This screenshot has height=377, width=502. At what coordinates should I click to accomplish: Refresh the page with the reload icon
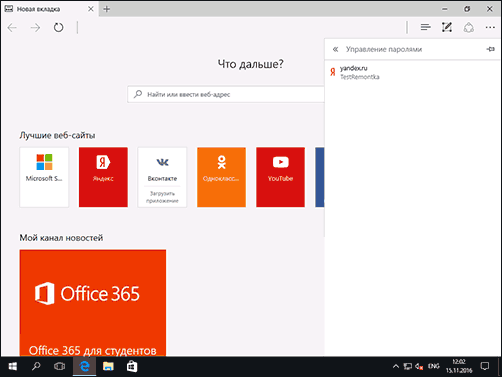[x=58, y=27]
